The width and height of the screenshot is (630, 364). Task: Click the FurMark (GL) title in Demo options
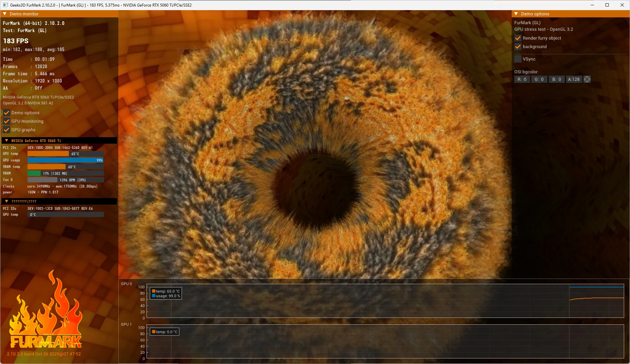coord(527,23)
